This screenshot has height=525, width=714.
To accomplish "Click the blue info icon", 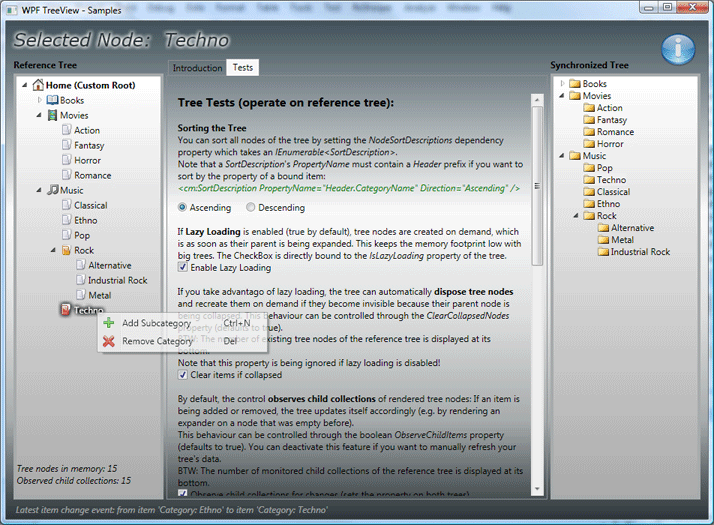I will pyautogui.click(x=678, y=49).
